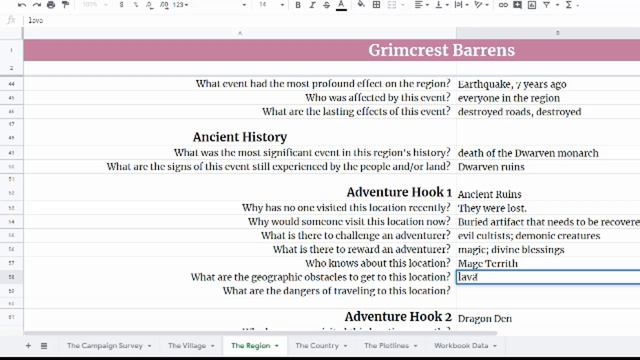
Task: Open The Village tab dropdown arrow
Action: (x=213, y=346)
